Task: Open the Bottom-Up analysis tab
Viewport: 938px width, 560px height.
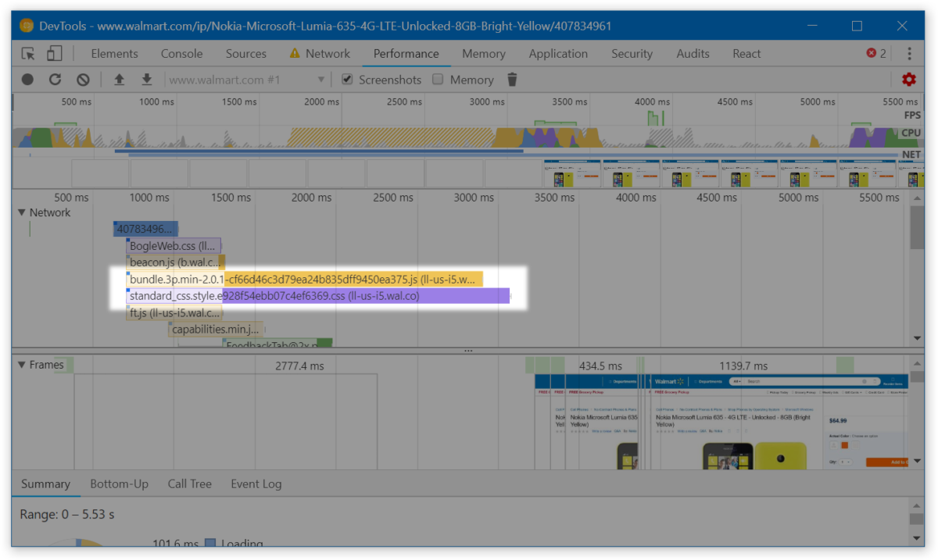Action: click(x=119, y=483)
